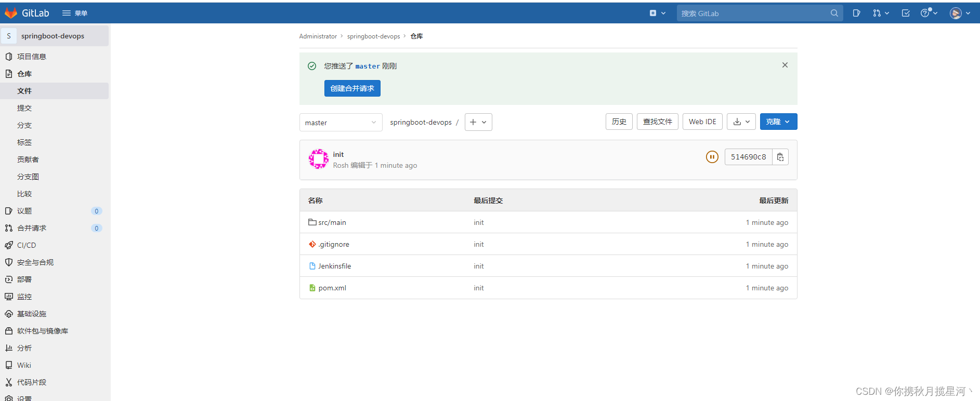Click the 历史 history button

619,122
